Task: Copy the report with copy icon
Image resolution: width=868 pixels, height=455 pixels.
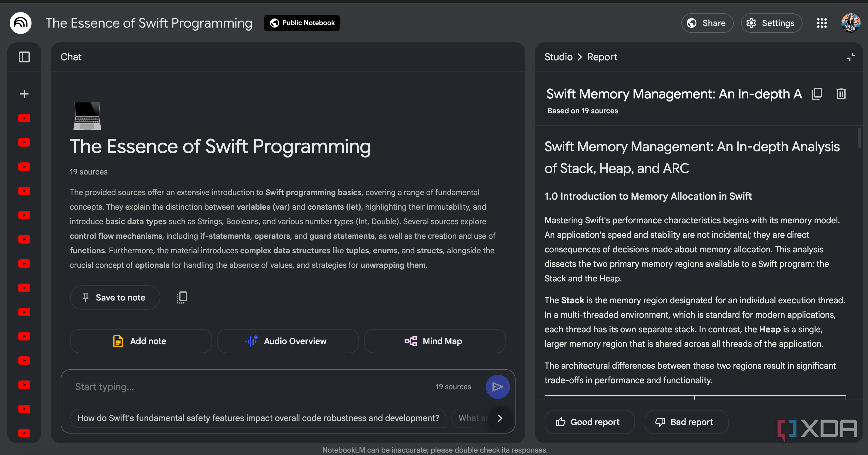Action: coord(817,94)
